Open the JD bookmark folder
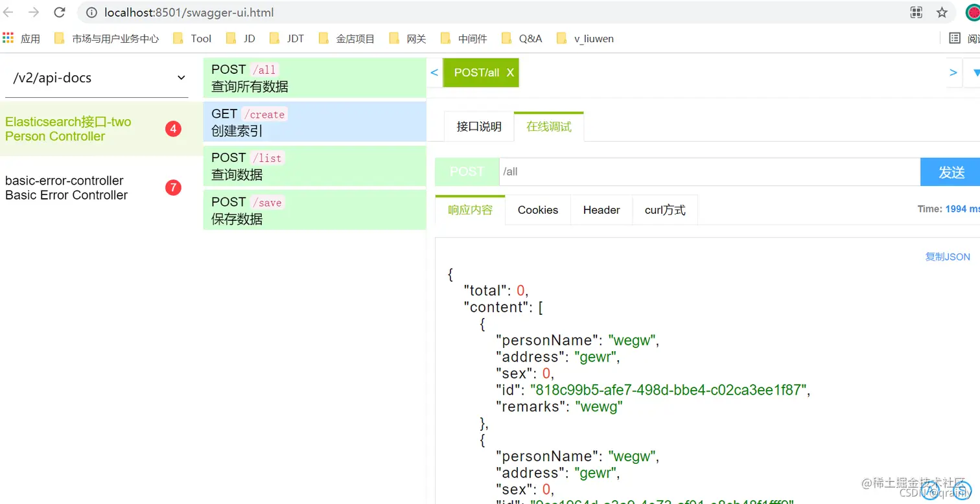 coord(241,39)
